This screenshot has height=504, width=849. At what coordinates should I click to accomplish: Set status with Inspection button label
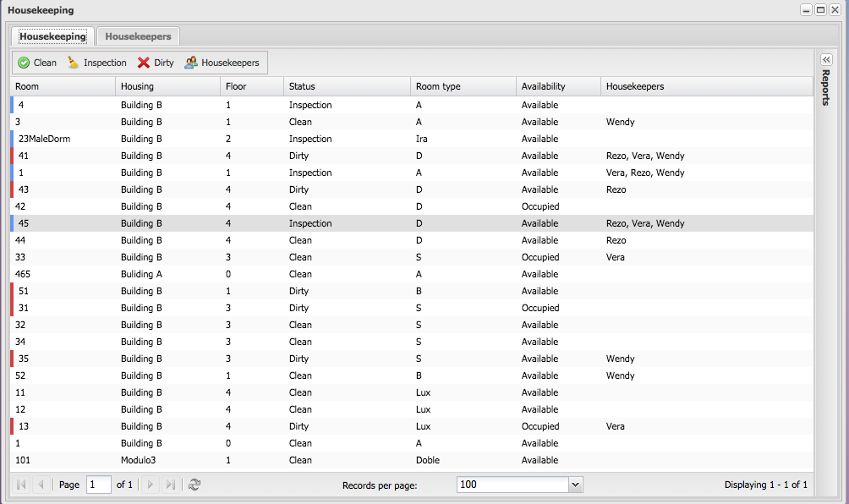click(105, 63)
